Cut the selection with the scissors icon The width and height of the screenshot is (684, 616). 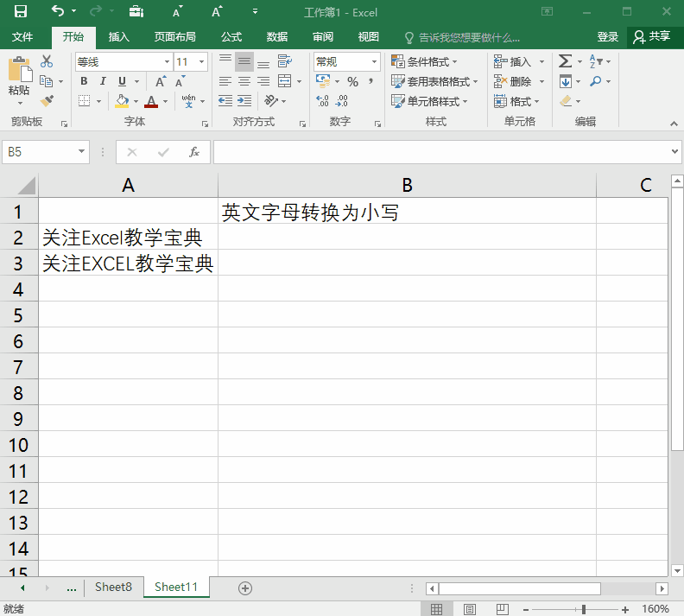coord(47,61)
